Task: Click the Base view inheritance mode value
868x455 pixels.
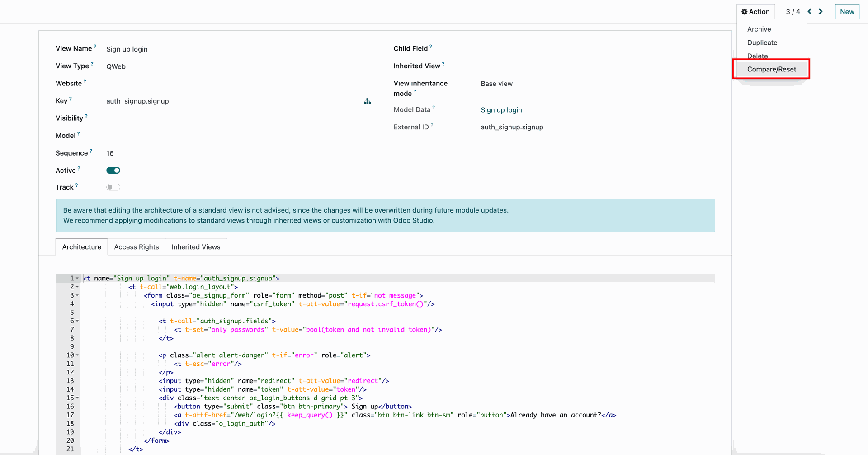Action: (x=496, y=84)
